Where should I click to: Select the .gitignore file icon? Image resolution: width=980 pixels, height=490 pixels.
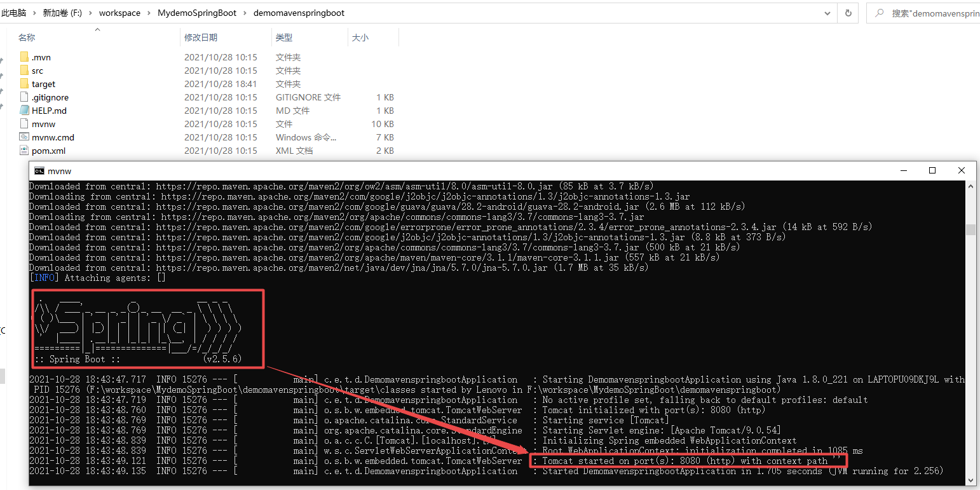click(x=25, y=97)
